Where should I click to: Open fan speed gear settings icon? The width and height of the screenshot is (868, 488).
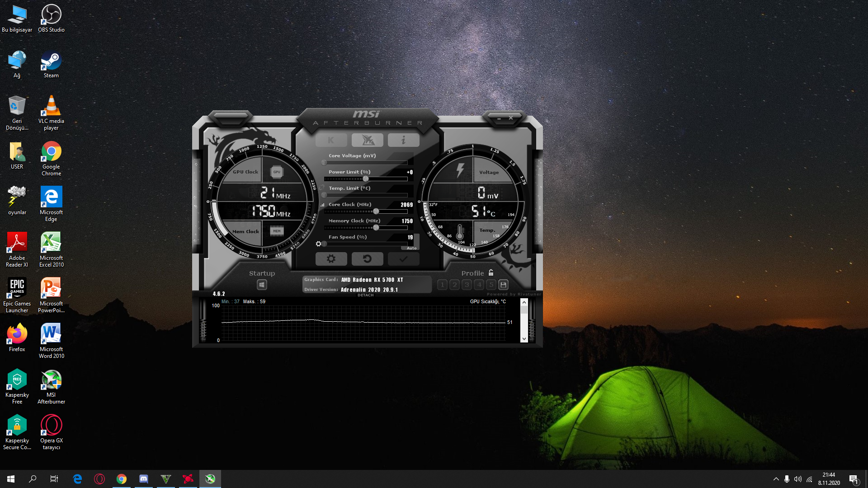coord(318,244)
